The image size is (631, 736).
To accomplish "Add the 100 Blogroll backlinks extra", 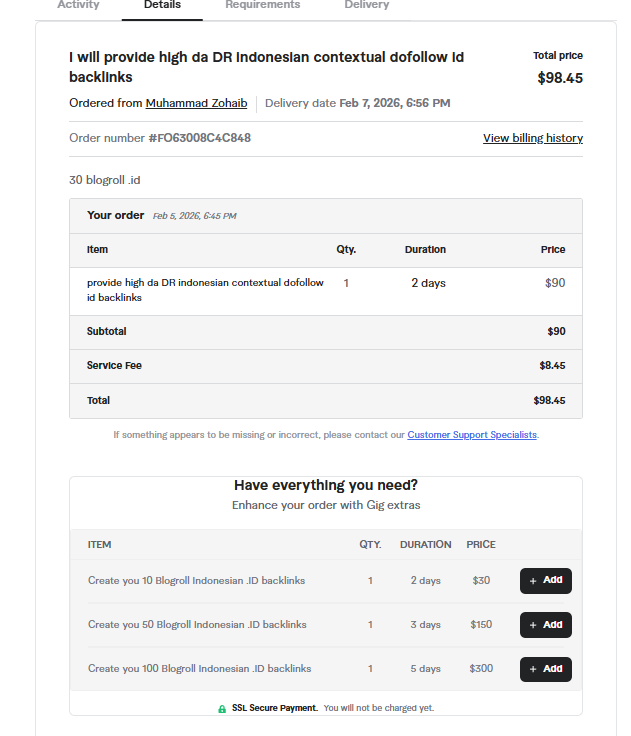I will pyautogui.click(x=545, y=668).
